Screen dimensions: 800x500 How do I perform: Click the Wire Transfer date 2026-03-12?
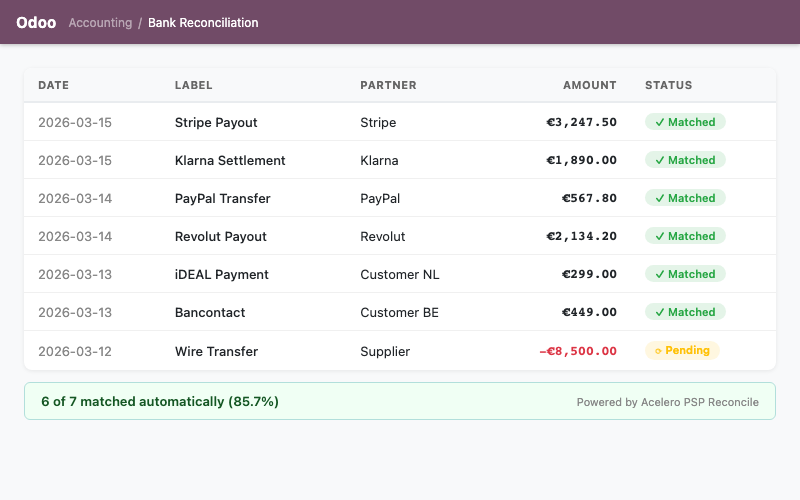(x=75, y=352)
